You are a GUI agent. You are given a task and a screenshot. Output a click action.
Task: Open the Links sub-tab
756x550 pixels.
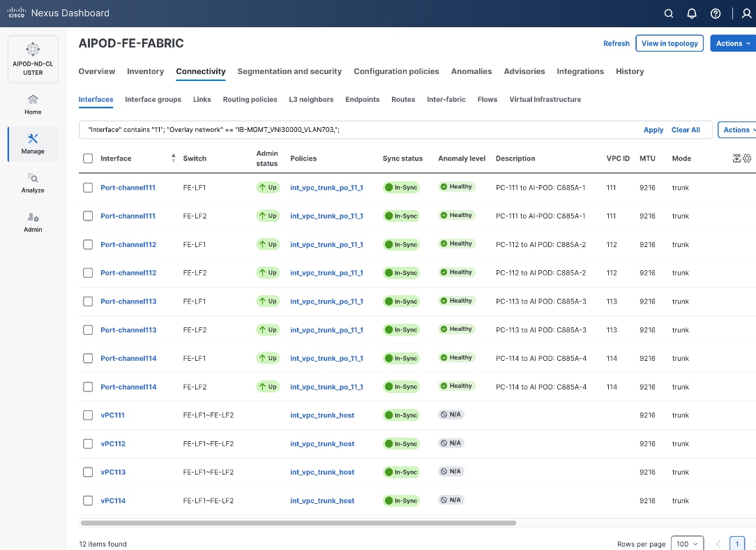202,99
